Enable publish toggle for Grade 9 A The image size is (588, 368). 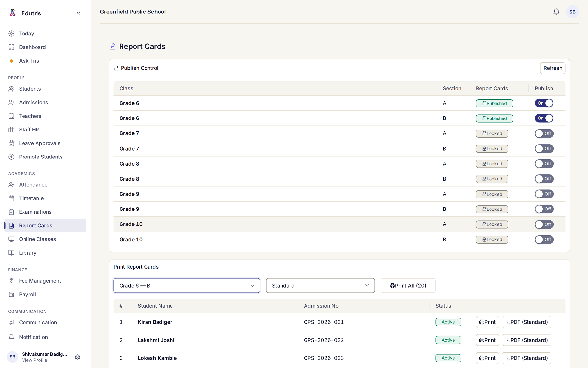click(x=544, y=194)
